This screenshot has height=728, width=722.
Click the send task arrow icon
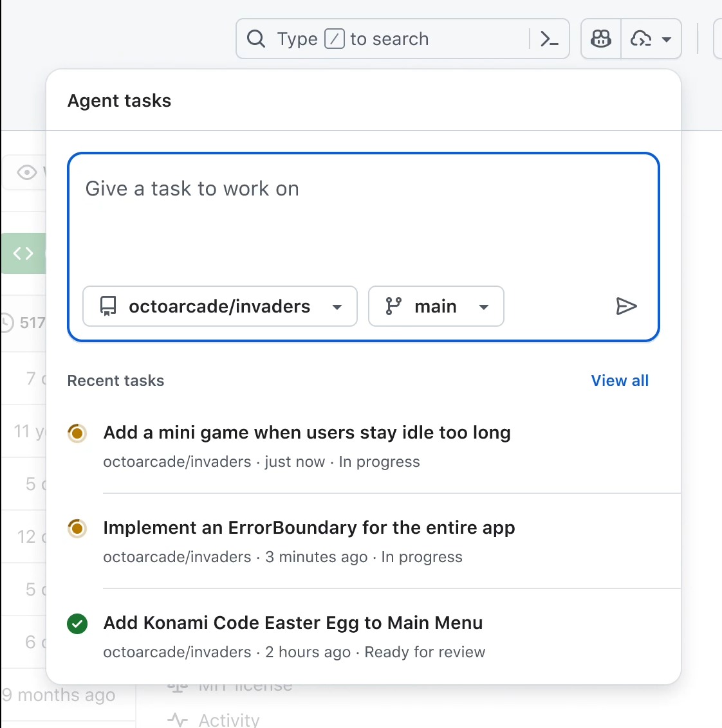626,306
